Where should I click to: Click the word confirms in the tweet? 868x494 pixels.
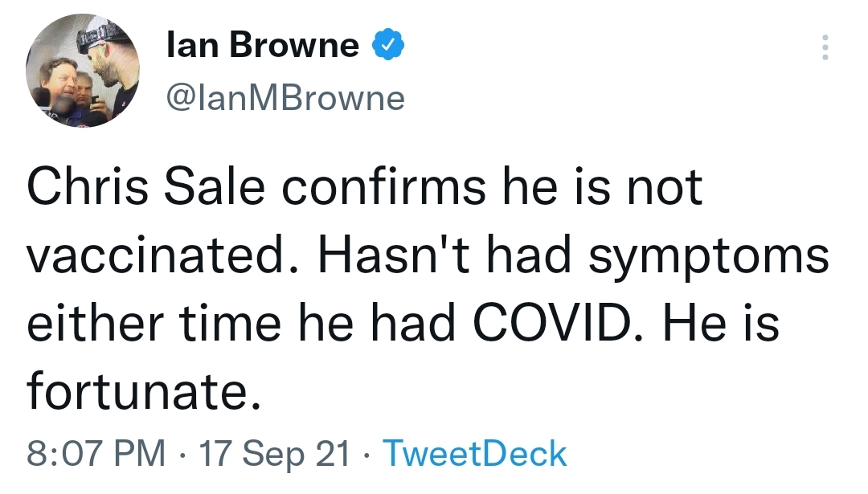click(x=383, y=187)
